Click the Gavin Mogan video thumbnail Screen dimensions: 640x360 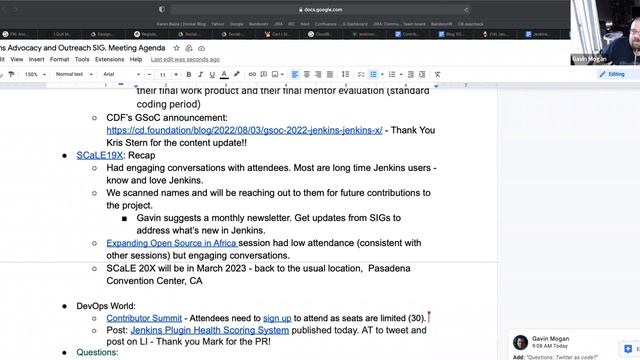[605, 32]
